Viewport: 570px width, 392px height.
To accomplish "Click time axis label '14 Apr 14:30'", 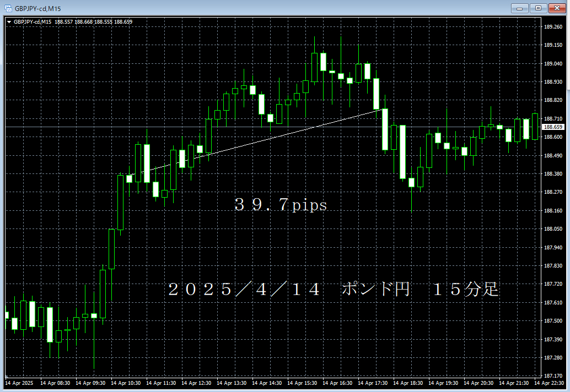I will coord(267,383).
